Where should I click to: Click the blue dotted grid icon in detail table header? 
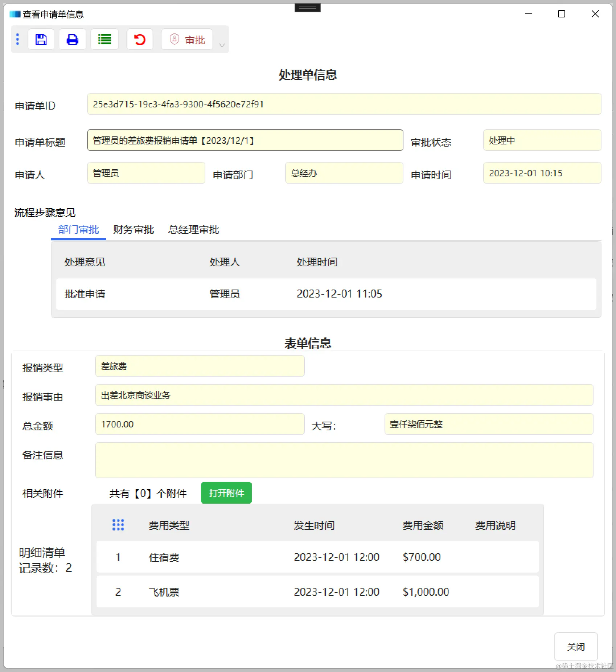[118, 525]
